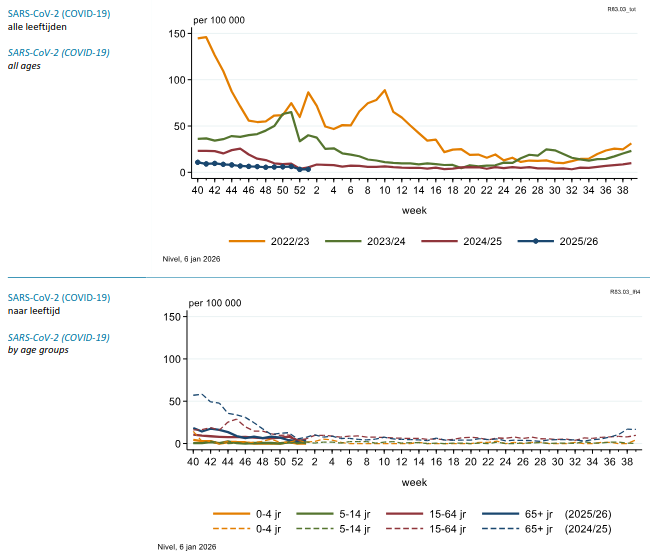Open SARS-CoV-2 heading above 'alle leeftijden'
Viewport: 650px width, 556px height.
[x=59, y=14]
